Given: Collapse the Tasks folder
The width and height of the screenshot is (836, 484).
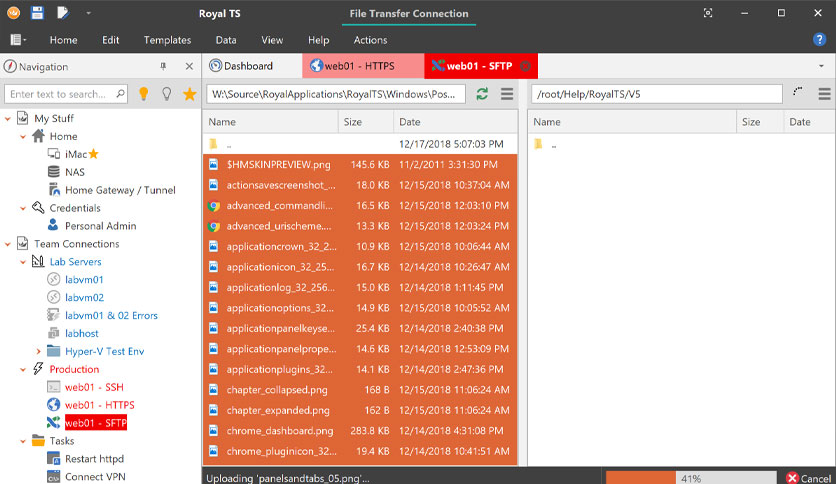Looking at the screenshot, I should pos(23,441).
